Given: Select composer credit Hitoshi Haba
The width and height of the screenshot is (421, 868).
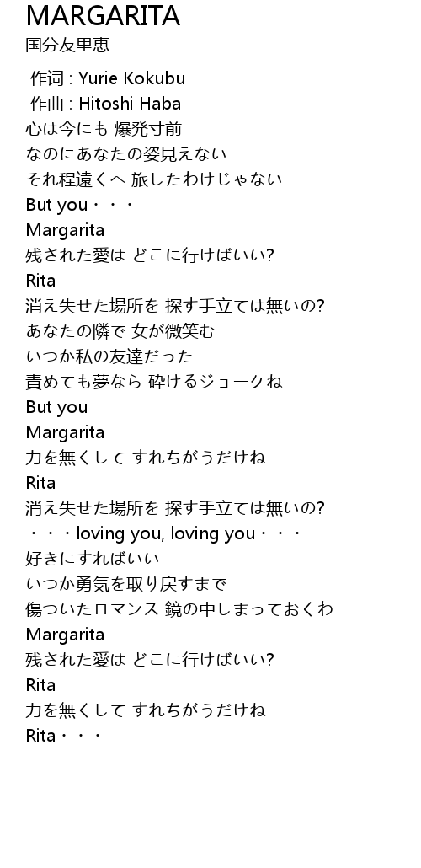Looking at the screenshot, I should click(130, 104).
